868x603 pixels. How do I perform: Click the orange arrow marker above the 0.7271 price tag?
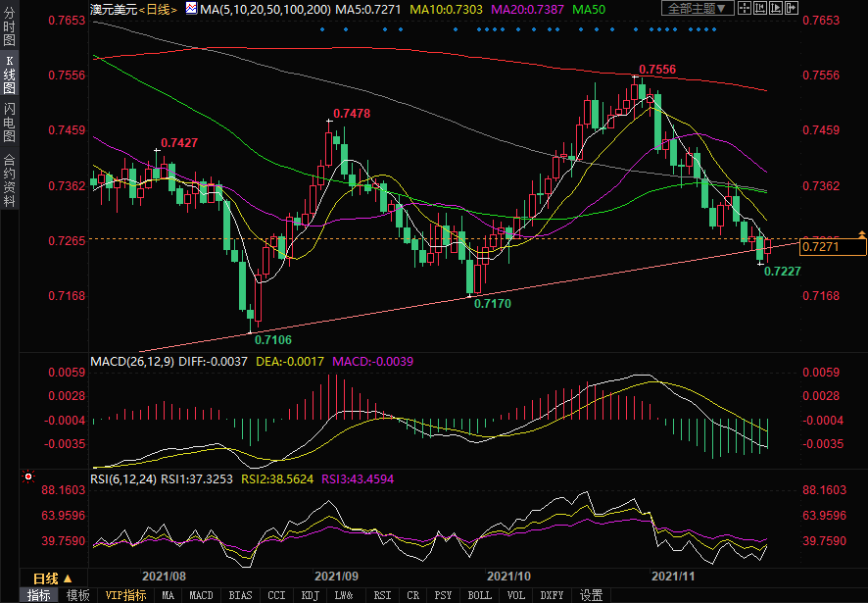coord(861,233)
